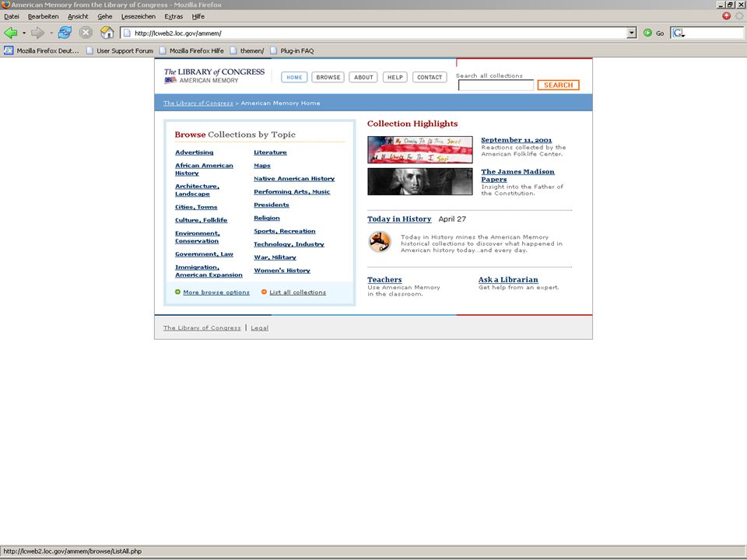Open User Support Forum bookmark
The image size is (747, 560).
[x=120, y=51]
